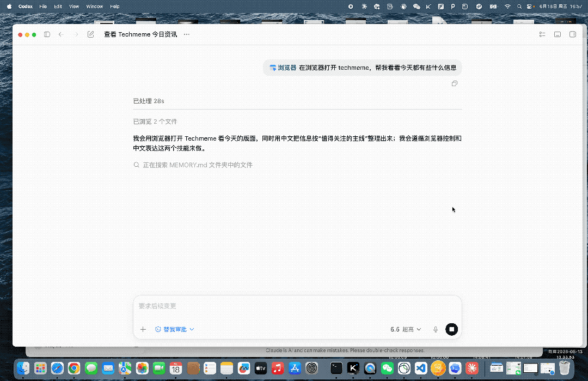Image resolution: width=588 pixels, height=381 pixels.
Task: Open WeChat from the Dock
Action: tap(388, 368)
